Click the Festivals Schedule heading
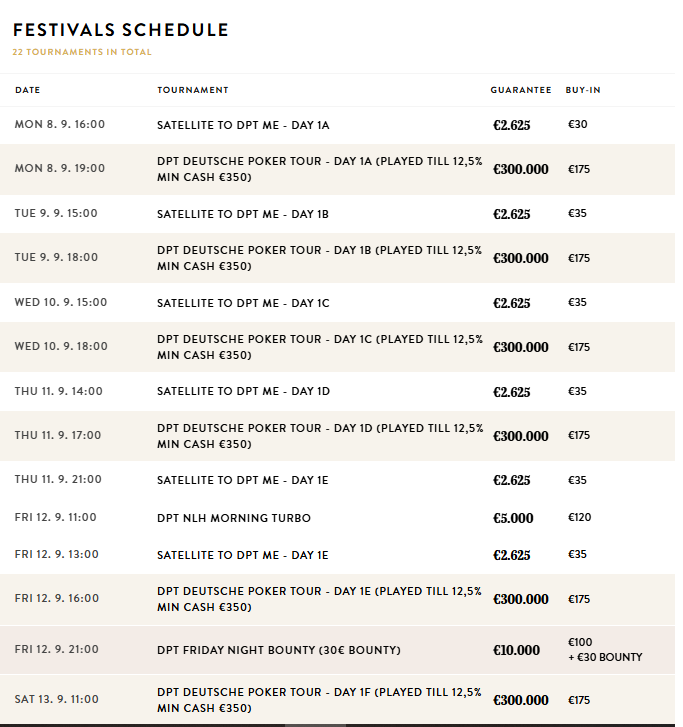Viewport: 683px width, 727px height. [121, 31]
